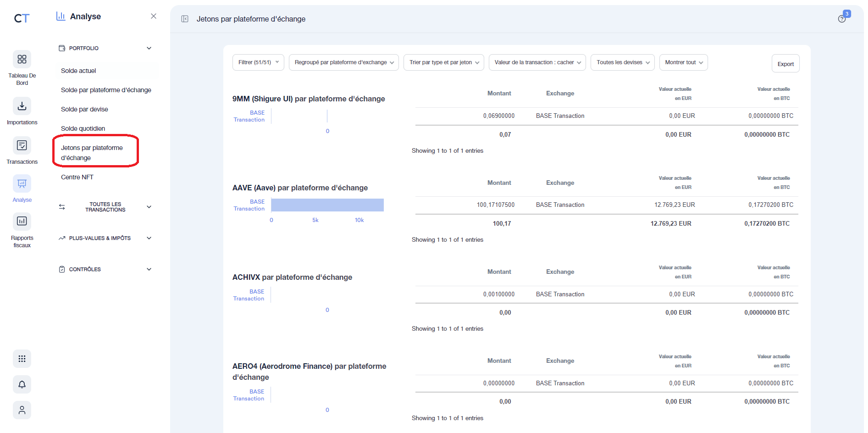Collapse the Portfolio section chevron
The width and height of the screenshot is (868, 433).
[x=149, y=48]
